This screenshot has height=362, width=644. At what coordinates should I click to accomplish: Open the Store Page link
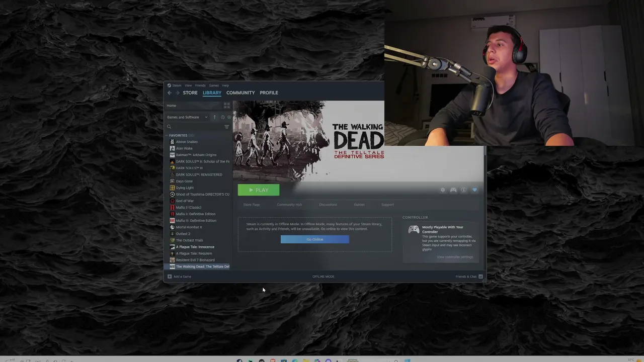tap(252, 205)
